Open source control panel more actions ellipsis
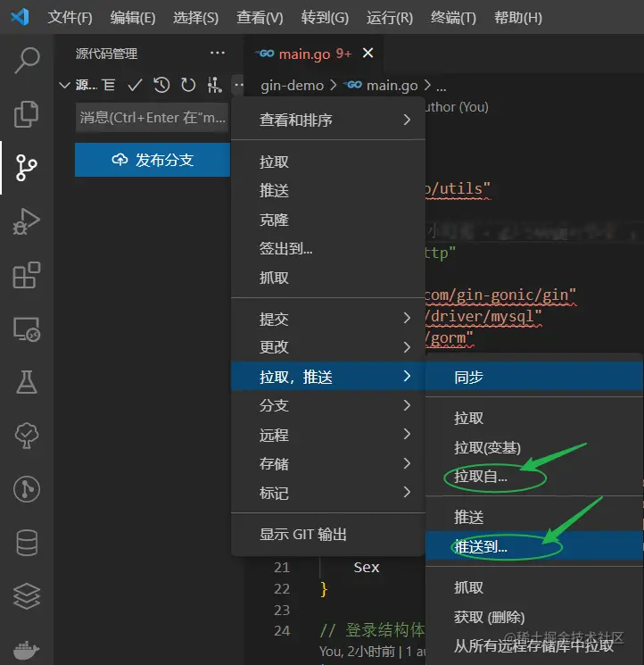Screen dimensions: 644x665 [x=218, y=53]
